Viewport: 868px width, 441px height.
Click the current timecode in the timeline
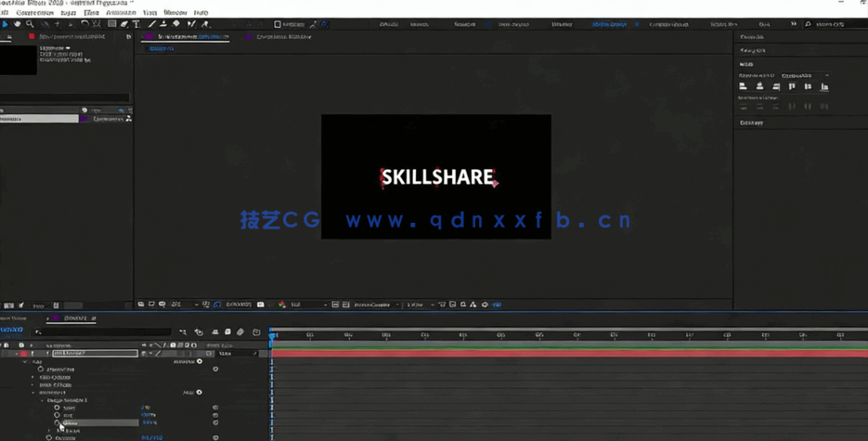coord(11,331)
